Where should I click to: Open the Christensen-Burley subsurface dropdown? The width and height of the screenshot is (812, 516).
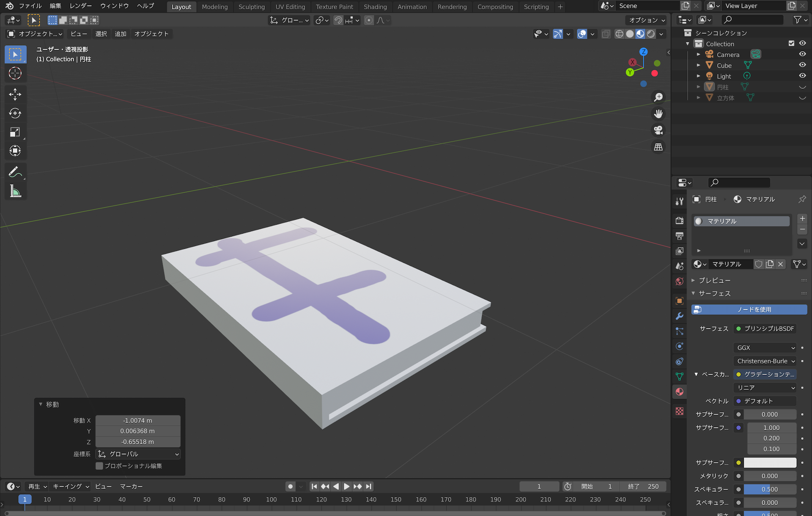[765, 361]
